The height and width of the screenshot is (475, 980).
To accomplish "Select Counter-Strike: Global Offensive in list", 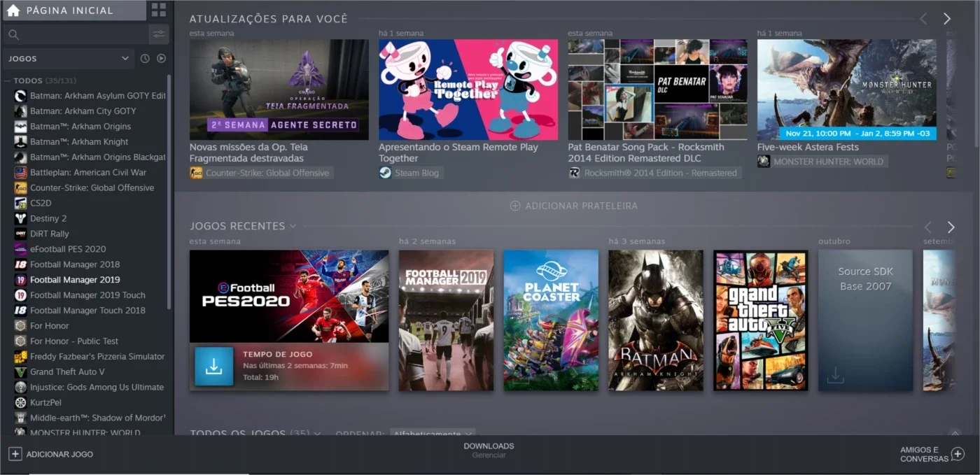I will (x=92, y=187).
